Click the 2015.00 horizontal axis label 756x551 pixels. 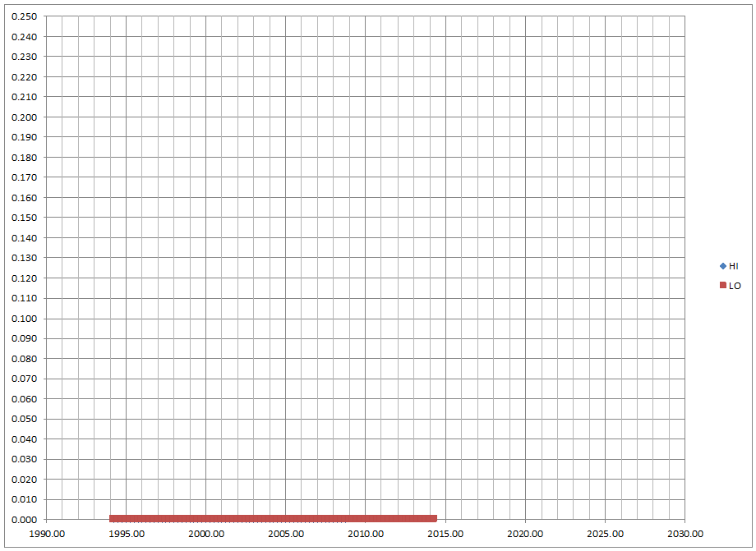[445, 534]
